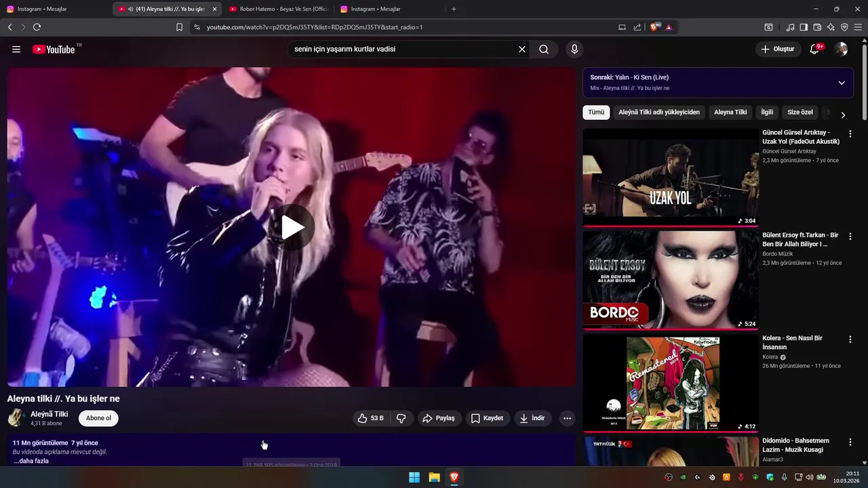868x488 pixels.
Task: Open more actions ellipsis under the video
Action: tap(567, 418)
